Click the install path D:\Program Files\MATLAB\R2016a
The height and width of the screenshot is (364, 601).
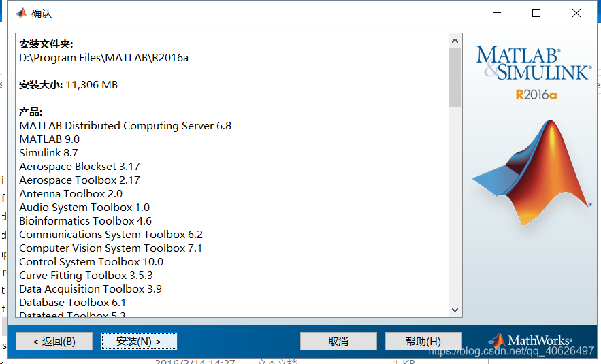[x=104, y=58]
